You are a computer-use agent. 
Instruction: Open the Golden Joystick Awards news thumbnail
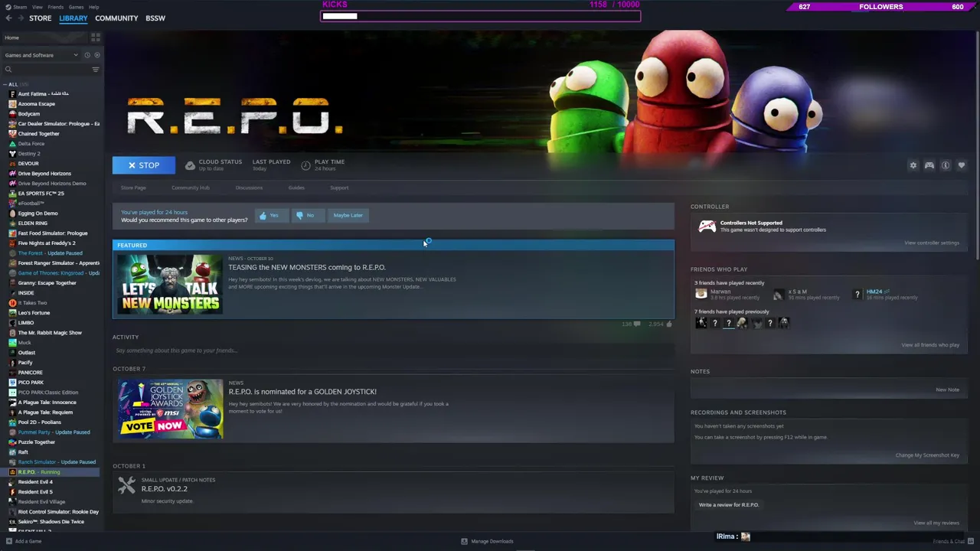(x=170, y=409)
